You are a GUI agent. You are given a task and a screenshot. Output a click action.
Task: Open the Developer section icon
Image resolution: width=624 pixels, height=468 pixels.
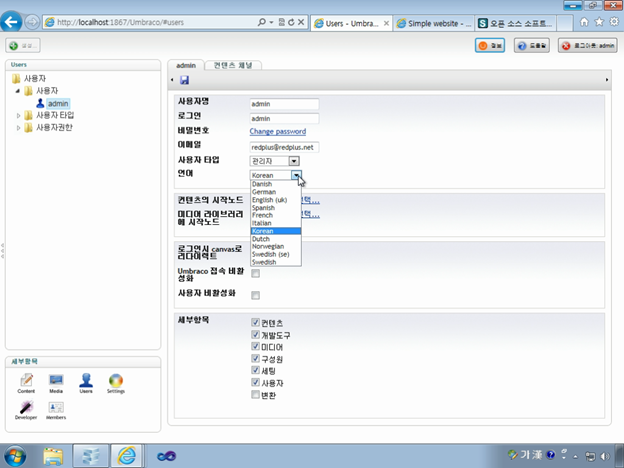(26, 410)
